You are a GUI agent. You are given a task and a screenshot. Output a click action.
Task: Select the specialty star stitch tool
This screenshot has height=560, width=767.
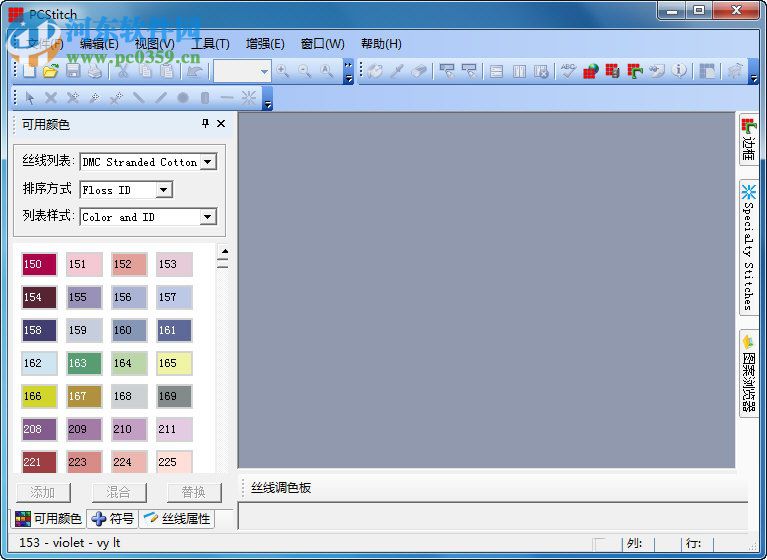coord(248,98)
